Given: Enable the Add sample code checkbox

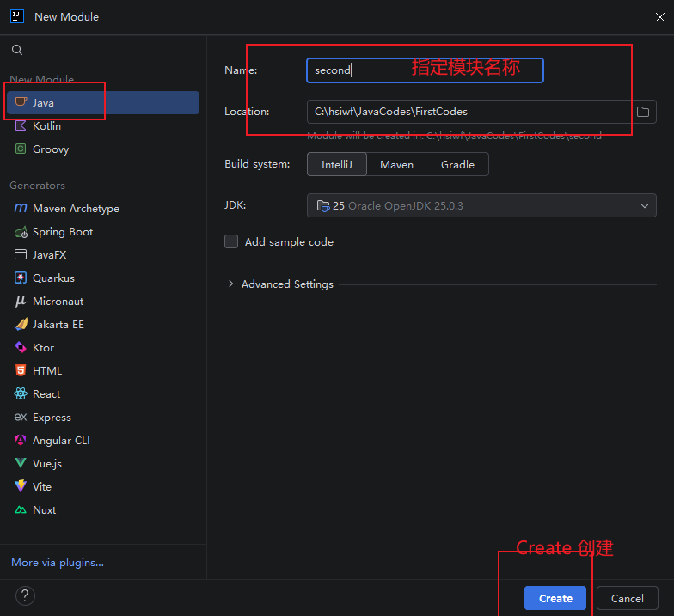Looking at the screenshot, I should tap(231, 241).
